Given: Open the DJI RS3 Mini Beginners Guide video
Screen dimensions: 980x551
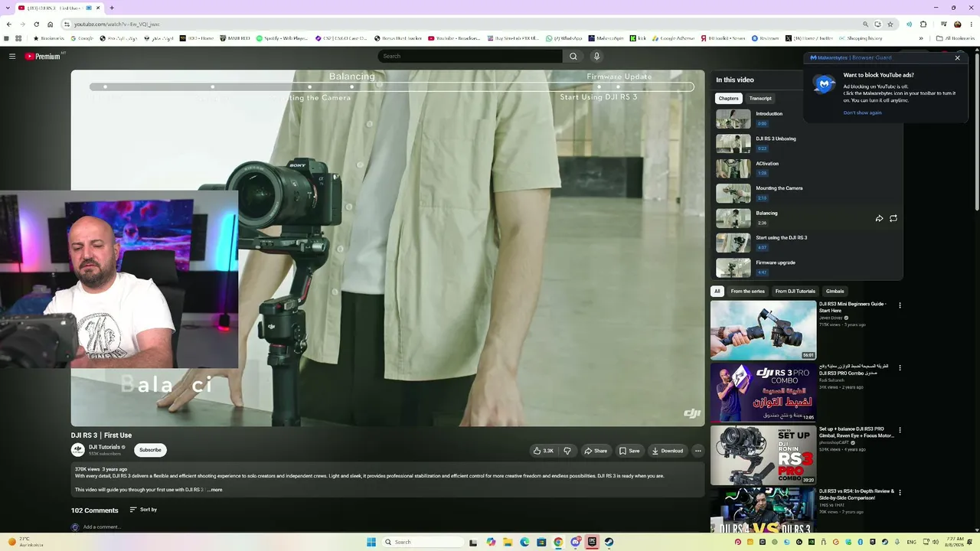Looking at the screenshot, I should point(763,330).
